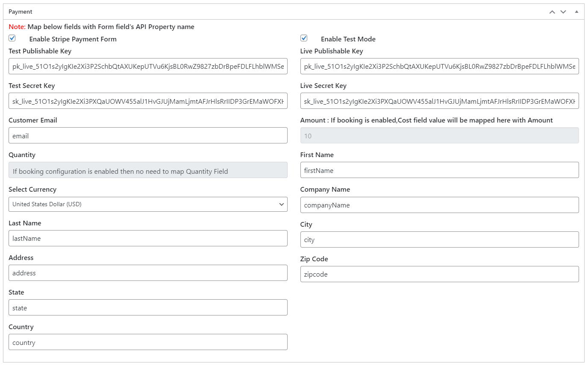Focus the Live Secret Key input

click(x=439, y=101)
